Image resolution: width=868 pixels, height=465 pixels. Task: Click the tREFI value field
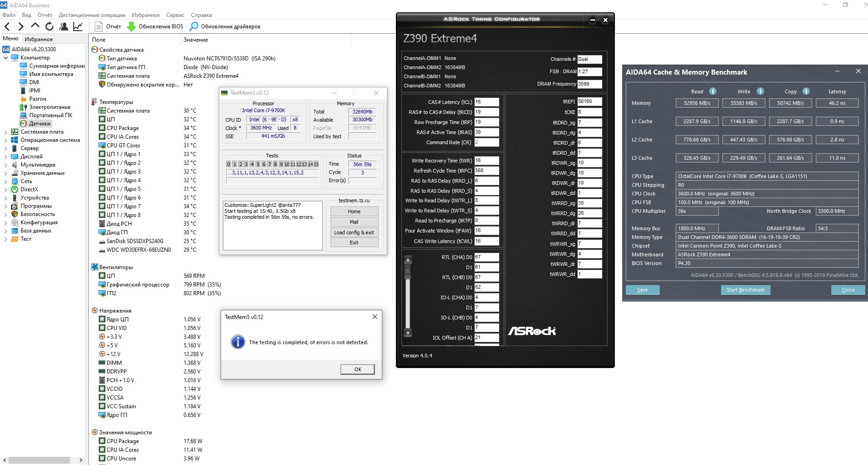pos(590,102)
